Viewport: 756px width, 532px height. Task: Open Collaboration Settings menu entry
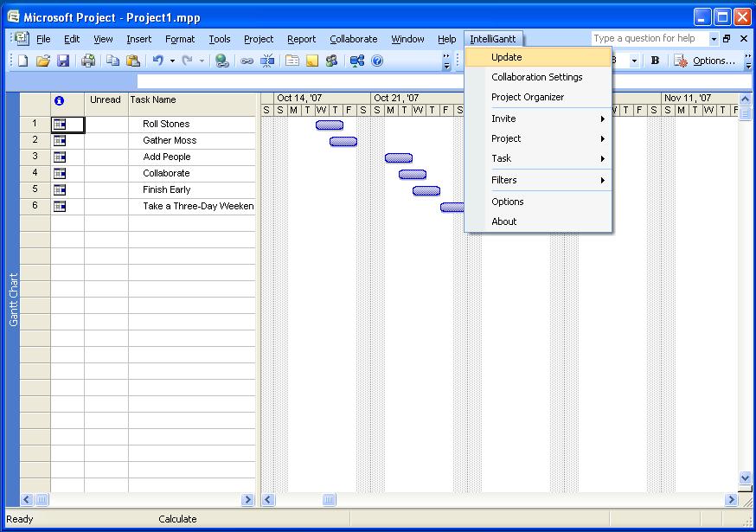(x=539, y=77)
